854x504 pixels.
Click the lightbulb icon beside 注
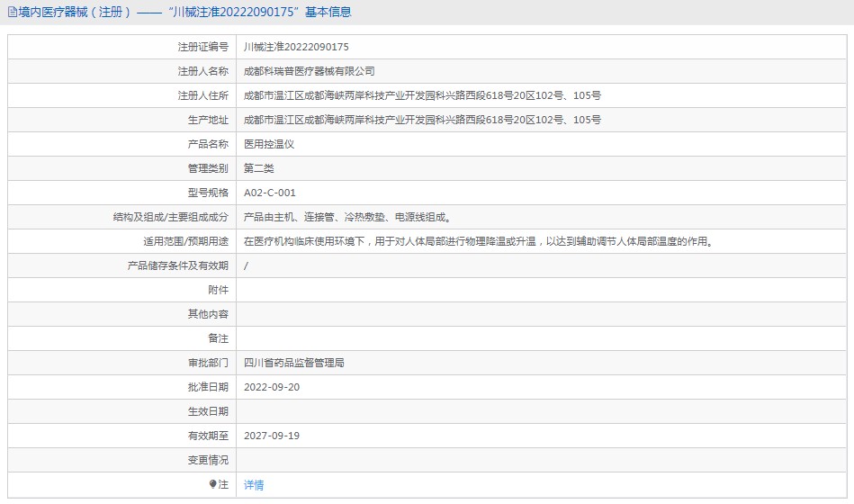[x=213, y=484]
